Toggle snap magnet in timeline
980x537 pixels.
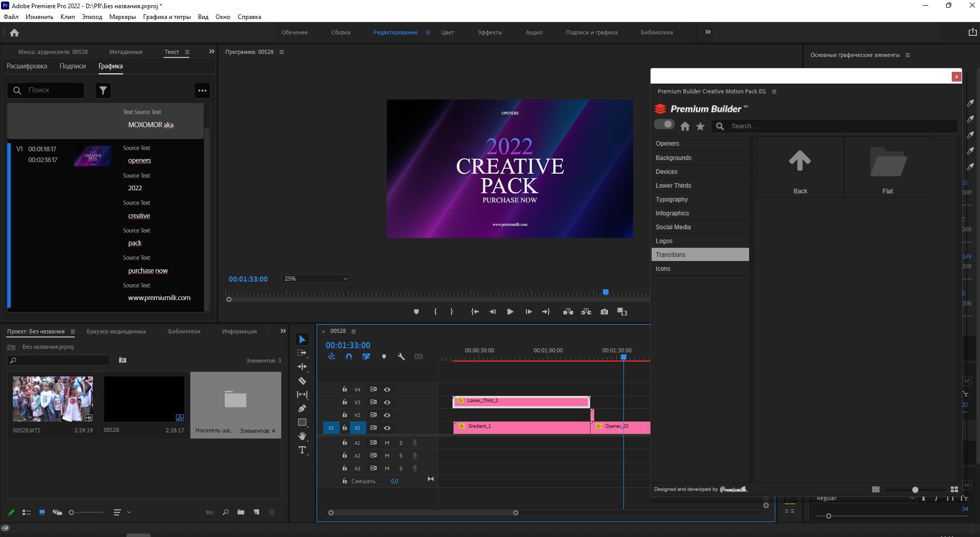[x=349, y=356]
